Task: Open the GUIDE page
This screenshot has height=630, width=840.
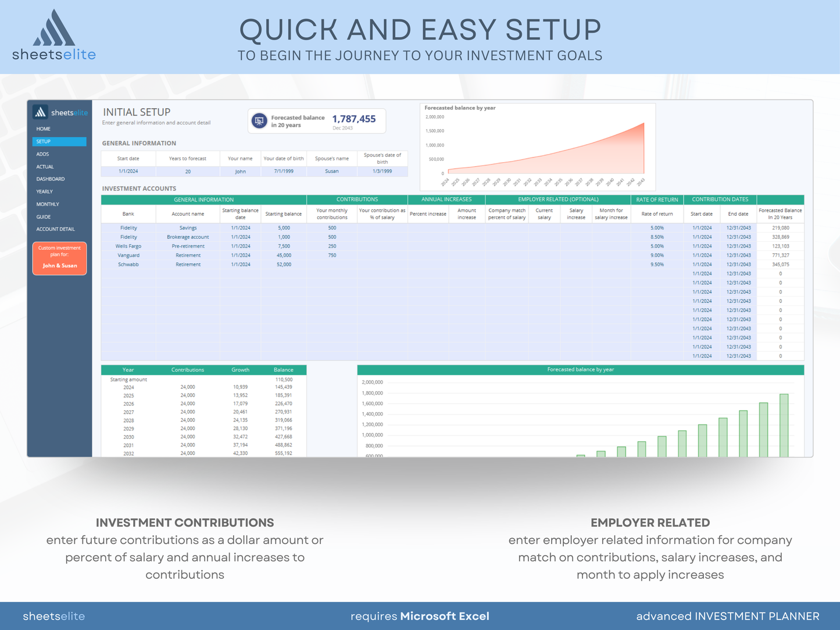Action: (44, 217)
